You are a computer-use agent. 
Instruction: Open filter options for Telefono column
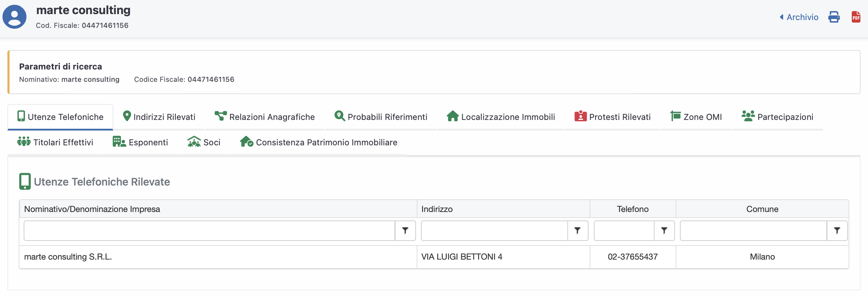click(664, 231)
